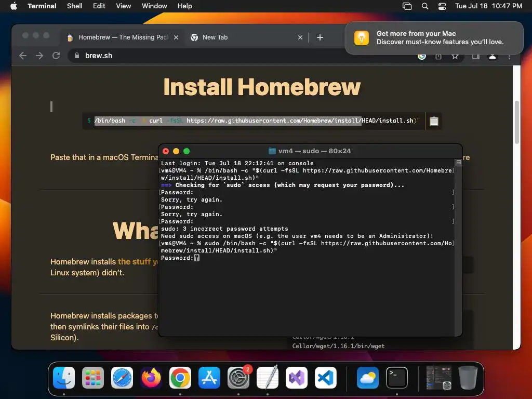Open Google Chrome in the dock

tap(180, 377)
